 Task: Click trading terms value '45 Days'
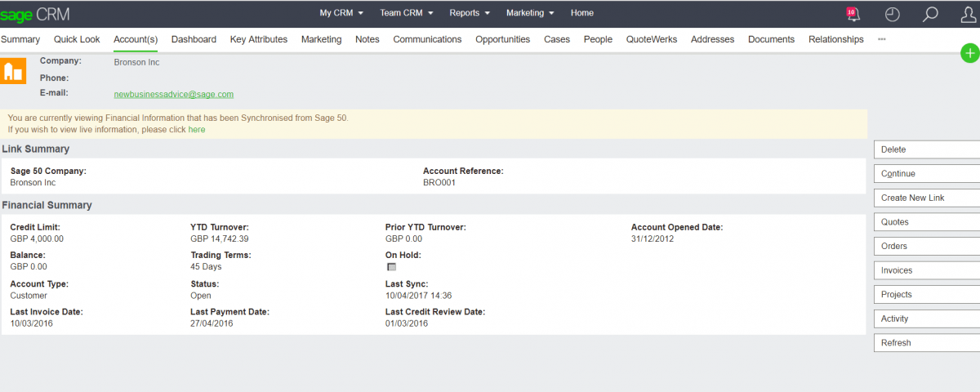206,267
